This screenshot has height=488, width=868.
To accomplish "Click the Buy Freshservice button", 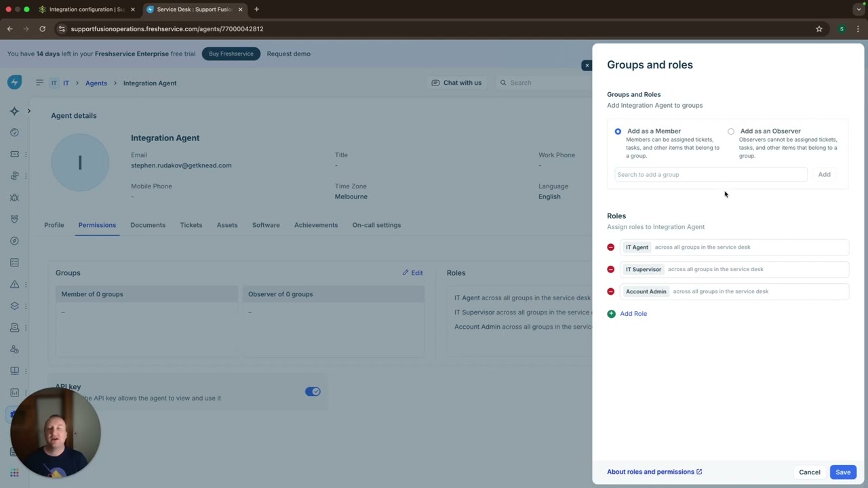I will [x=231, y=54].
